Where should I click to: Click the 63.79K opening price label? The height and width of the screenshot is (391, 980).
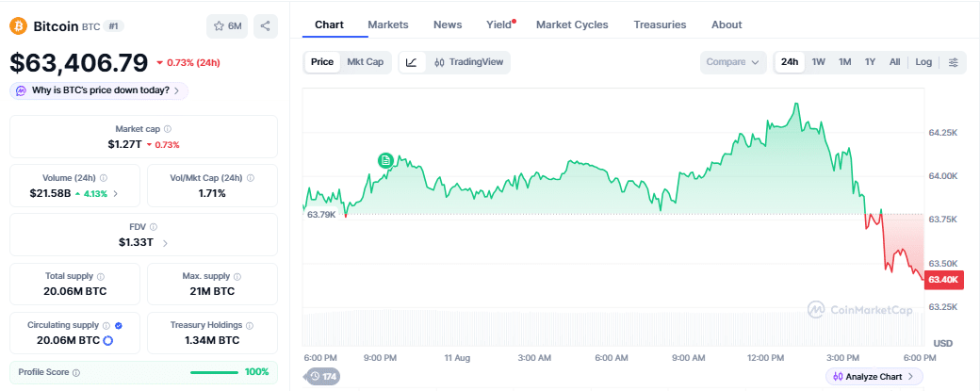pyautogui.click(x=321, y=214)
